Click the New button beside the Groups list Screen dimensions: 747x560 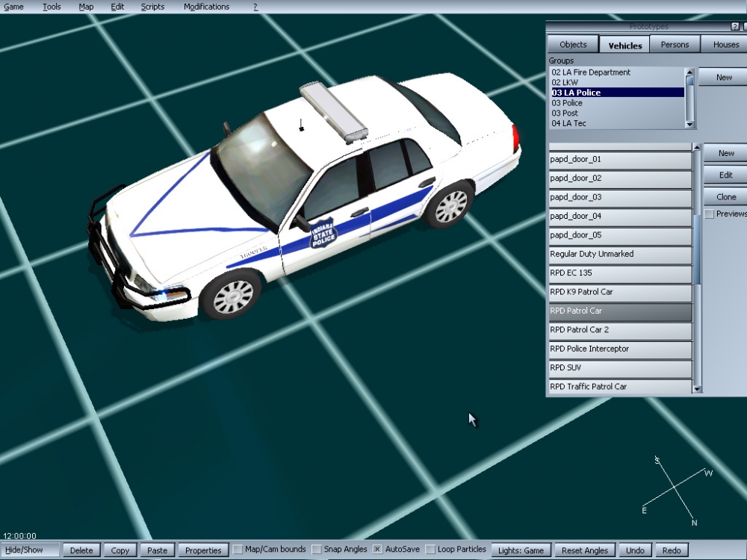pos(724,77)
